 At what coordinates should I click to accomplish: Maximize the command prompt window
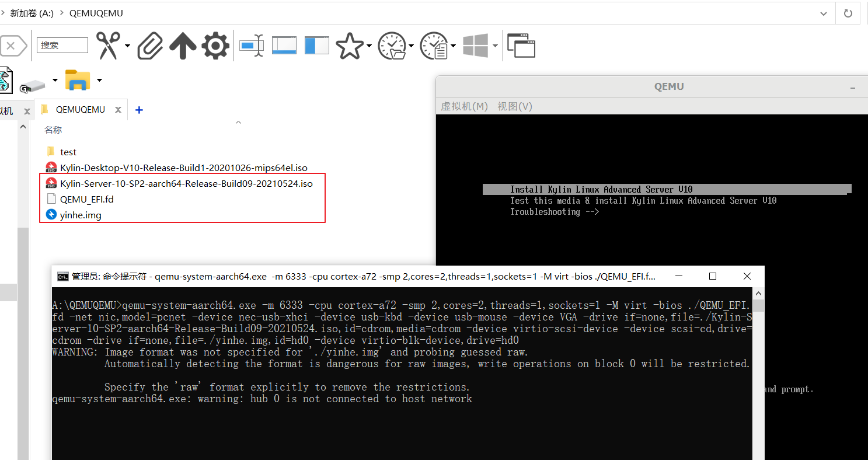click(713, 276)
